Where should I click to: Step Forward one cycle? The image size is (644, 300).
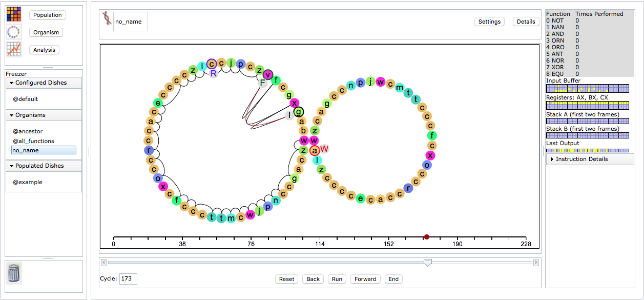click(x=365, y=279)
